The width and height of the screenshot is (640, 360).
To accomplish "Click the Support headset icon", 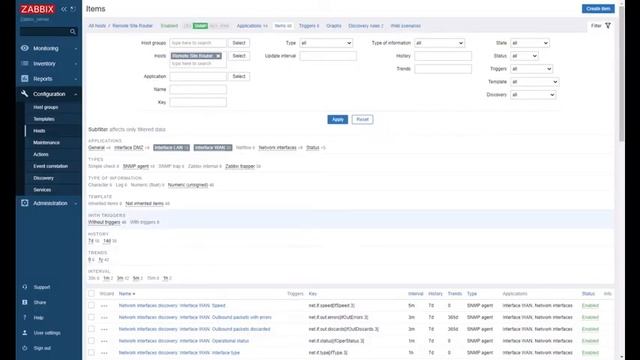I will point(25,287).
